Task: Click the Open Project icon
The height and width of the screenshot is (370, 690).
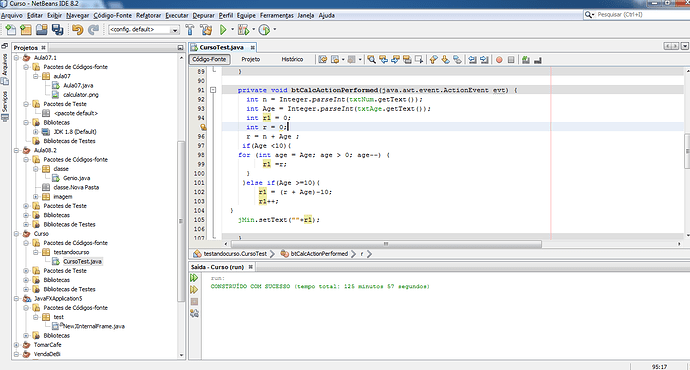Action: pyautogui.click(x=42, y=29)
